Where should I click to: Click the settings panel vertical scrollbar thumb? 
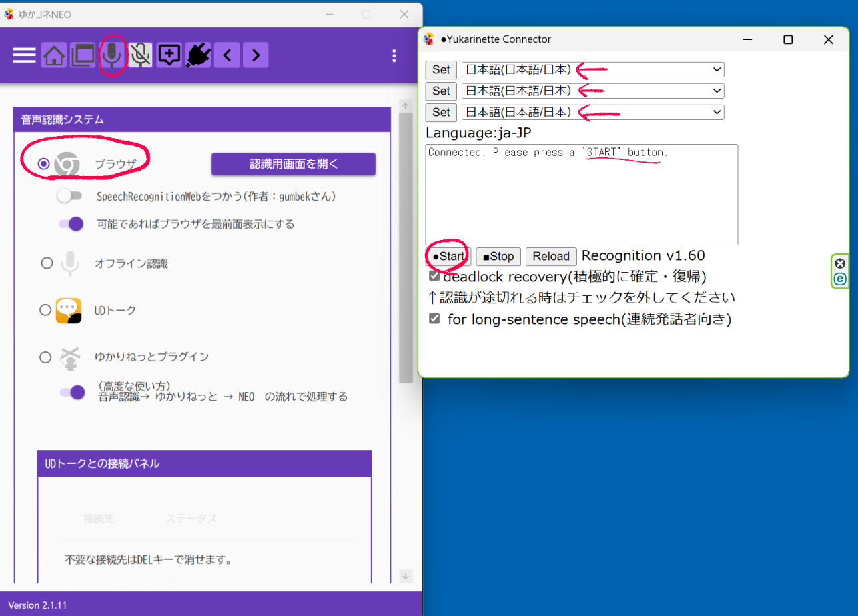(x=406, y=248)
